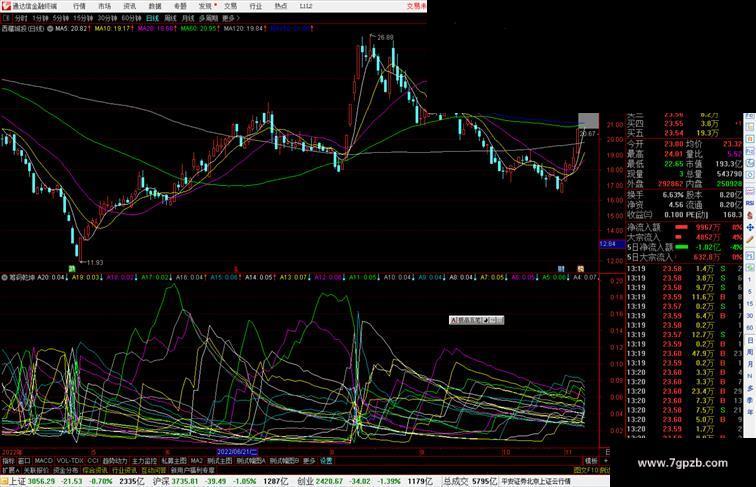Open the 模板 template button

pyautogui.click(x=591, y=461)
